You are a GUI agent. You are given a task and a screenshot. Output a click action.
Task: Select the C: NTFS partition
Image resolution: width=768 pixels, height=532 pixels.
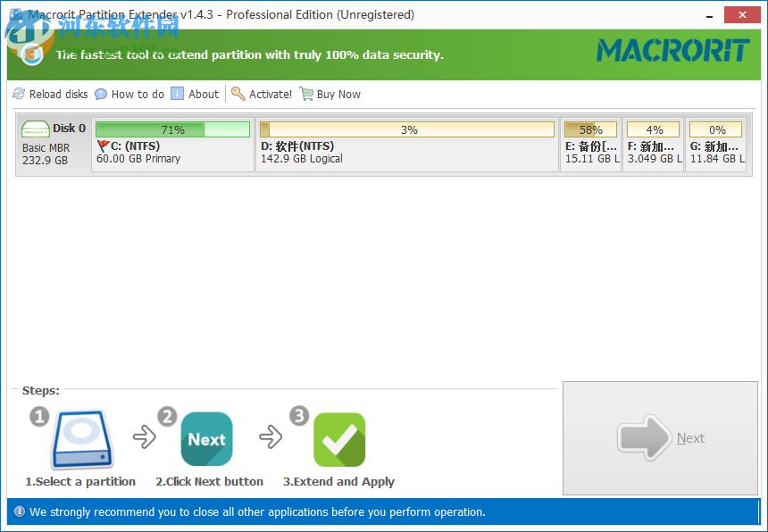[172, 147]
